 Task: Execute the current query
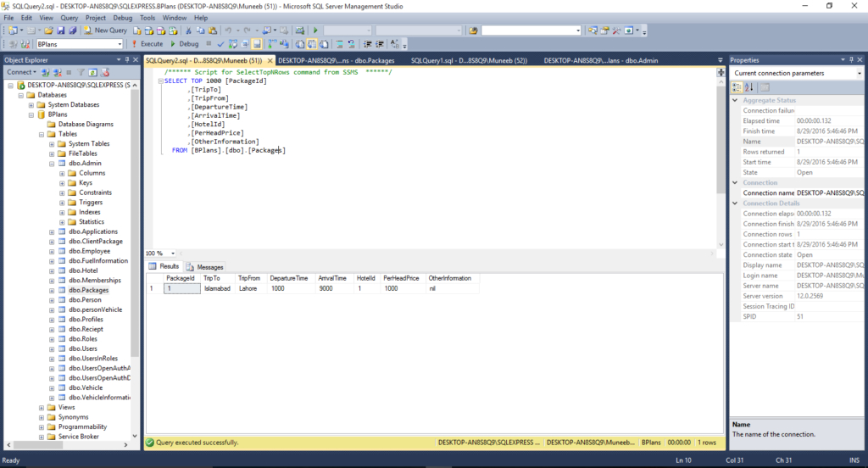[147, 44]
